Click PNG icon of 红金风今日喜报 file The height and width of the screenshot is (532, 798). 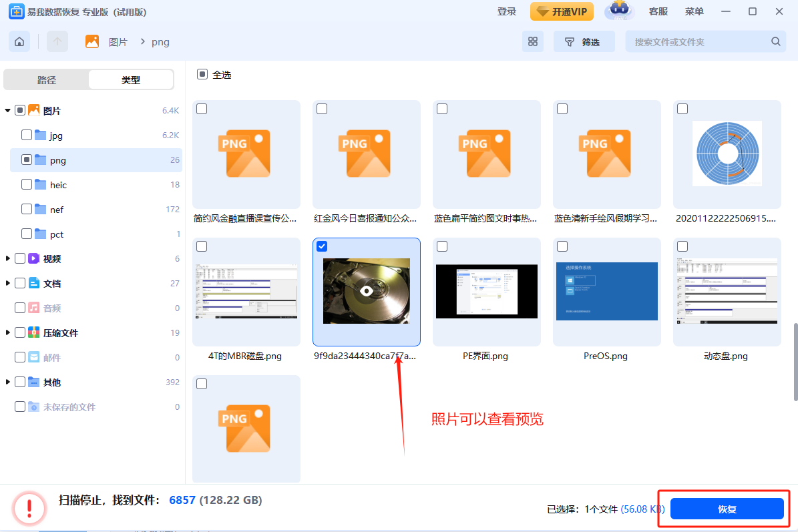click(365, 154)
